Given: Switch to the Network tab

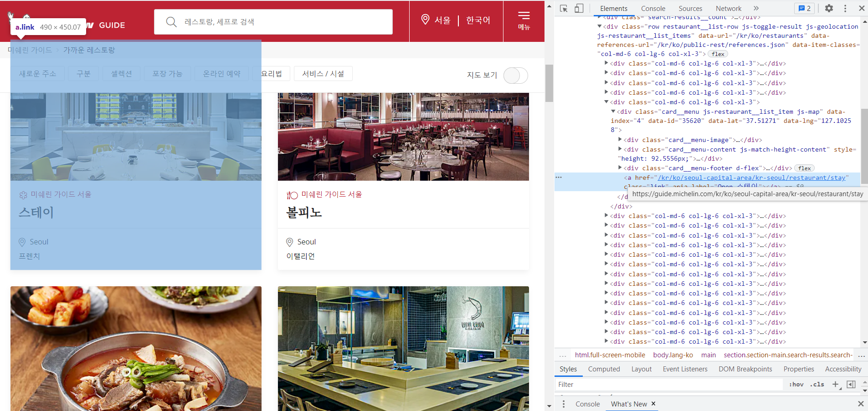Looking at the screenshot, I should [x=729, y=8].
